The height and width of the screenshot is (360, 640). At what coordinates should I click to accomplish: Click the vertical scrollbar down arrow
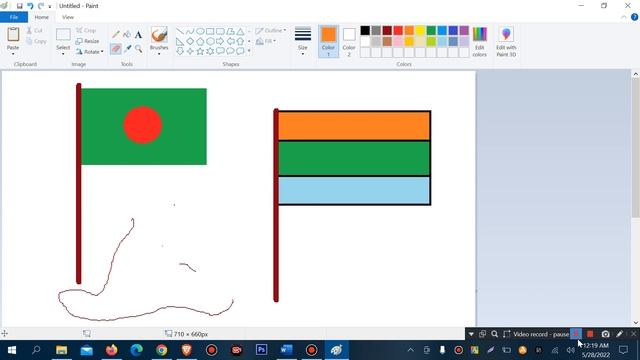point(636,323)
